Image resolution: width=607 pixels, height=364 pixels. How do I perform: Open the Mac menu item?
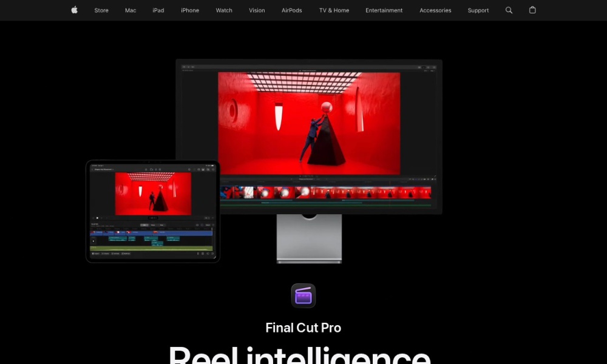(131, 10)
